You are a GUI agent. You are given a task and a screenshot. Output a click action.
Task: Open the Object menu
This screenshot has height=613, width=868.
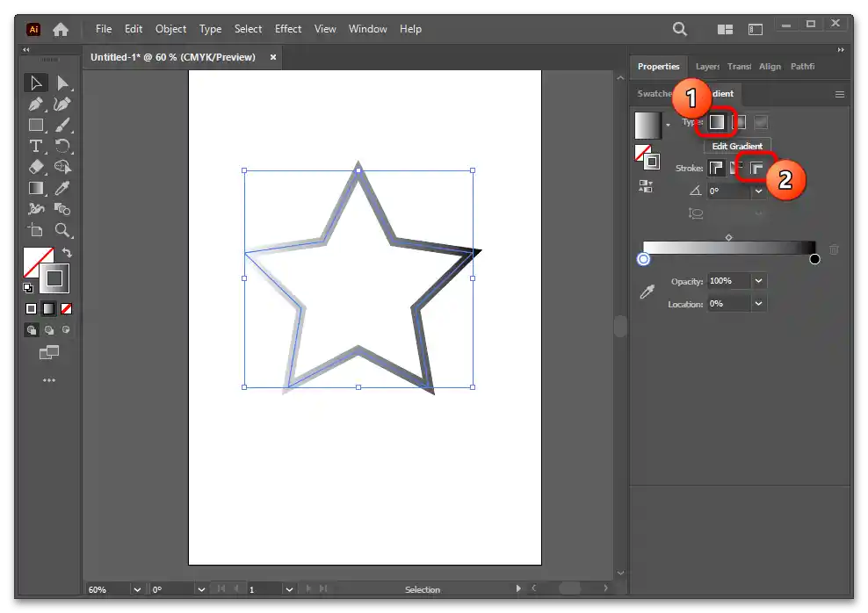point(170,29)
